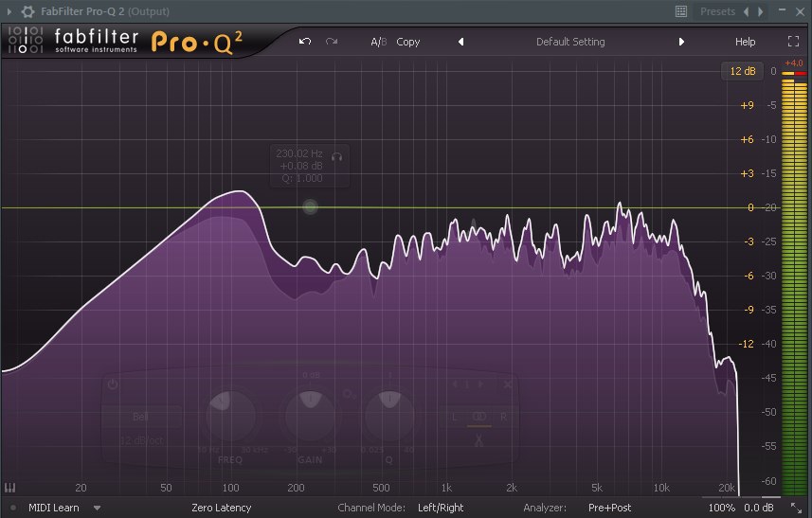Viewport: 812px width, 518px height.
Task: Open the grid icon in title bar
Action: point(681,11)
